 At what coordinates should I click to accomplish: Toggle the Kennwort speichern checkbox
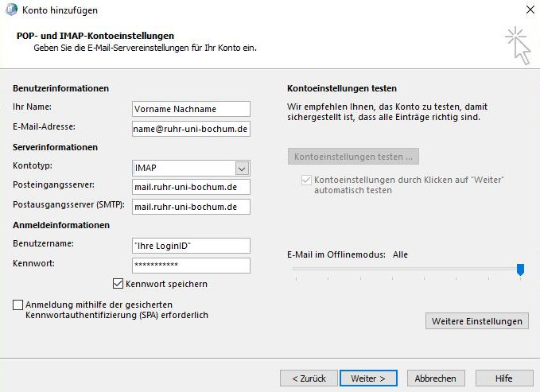[x=119, y=284]
